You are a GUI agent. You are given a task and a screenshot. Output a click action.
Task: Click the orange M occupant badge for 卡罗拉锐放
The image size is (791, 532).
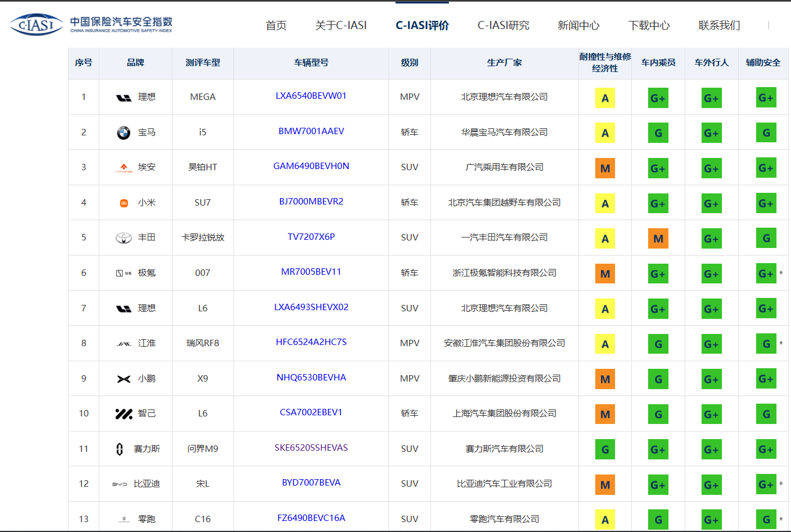point(658,238)
